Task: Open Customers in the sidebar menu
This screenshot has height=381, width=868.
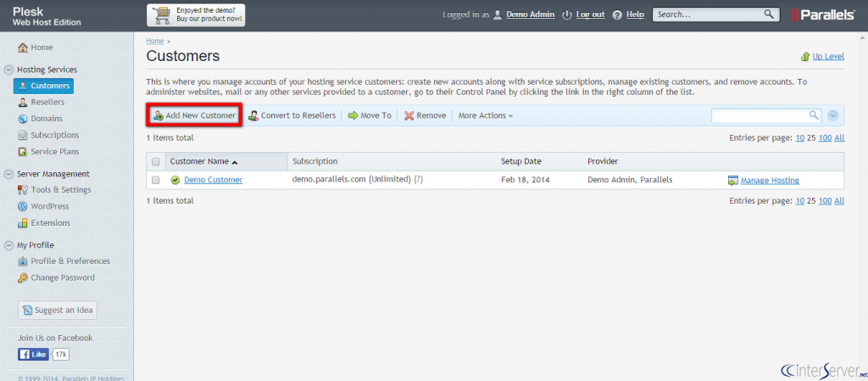Action: (x=44, y=86)
